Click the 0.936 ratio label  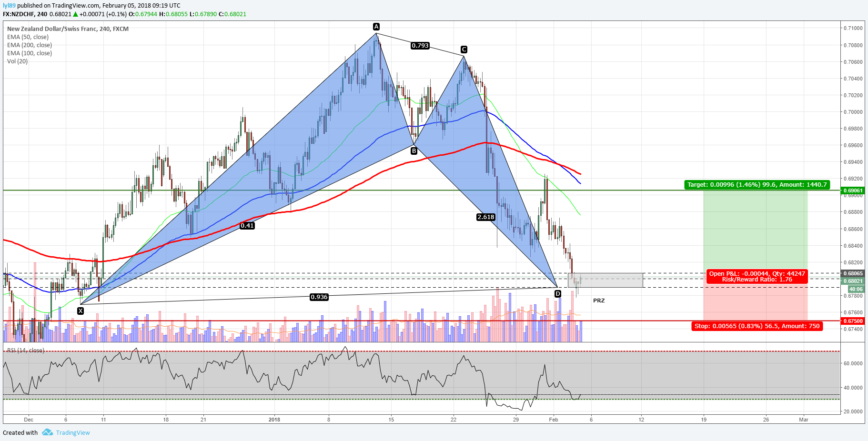(319, 297)
